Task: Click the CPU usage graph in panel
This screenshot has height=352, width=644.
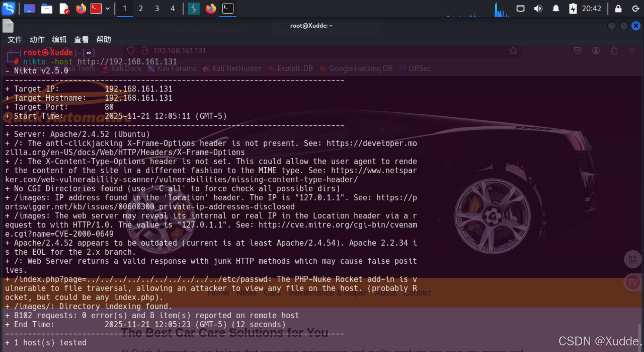Action: 478,10
